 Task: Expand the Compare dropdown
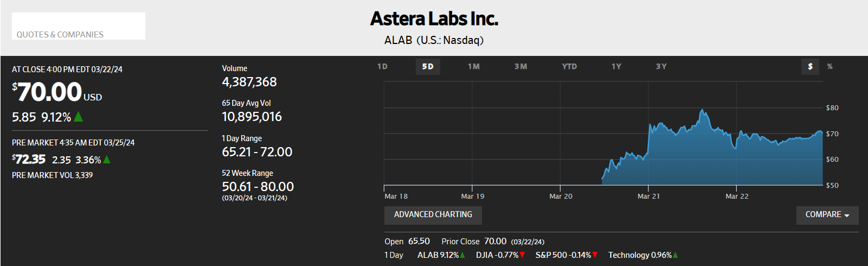coord(827,215)
